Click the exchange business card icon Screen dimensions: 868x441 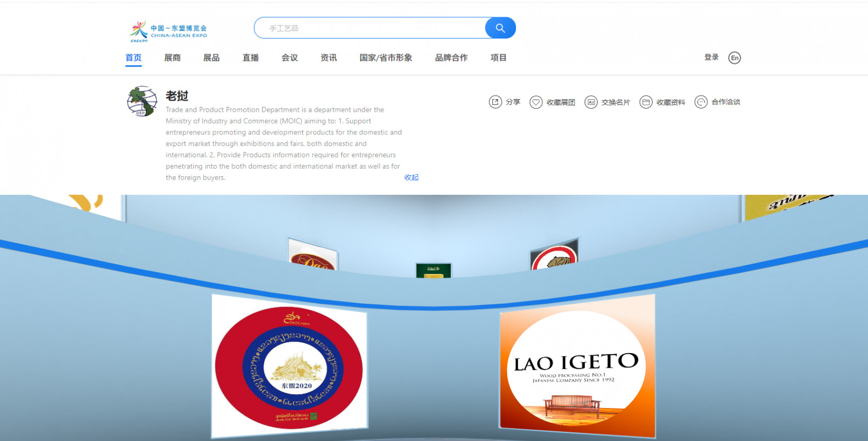[x=591, y=102]
